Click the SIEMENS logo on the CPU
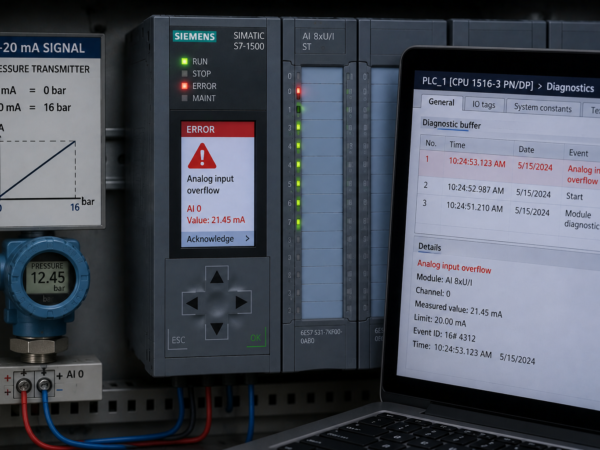600x450 pixels. (194, 36)
